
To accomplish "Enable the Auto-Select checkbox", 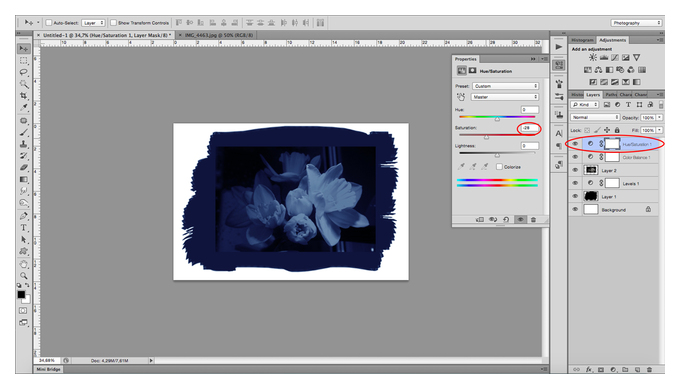I will coord(49,23).
